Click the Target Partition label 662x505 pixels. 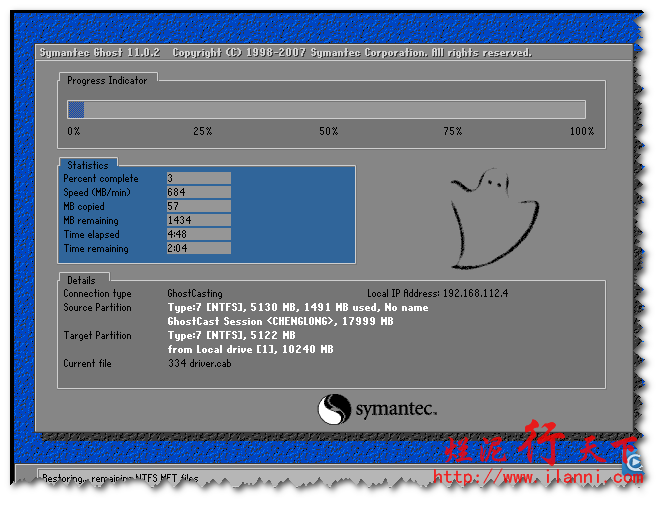coord(97,335)
